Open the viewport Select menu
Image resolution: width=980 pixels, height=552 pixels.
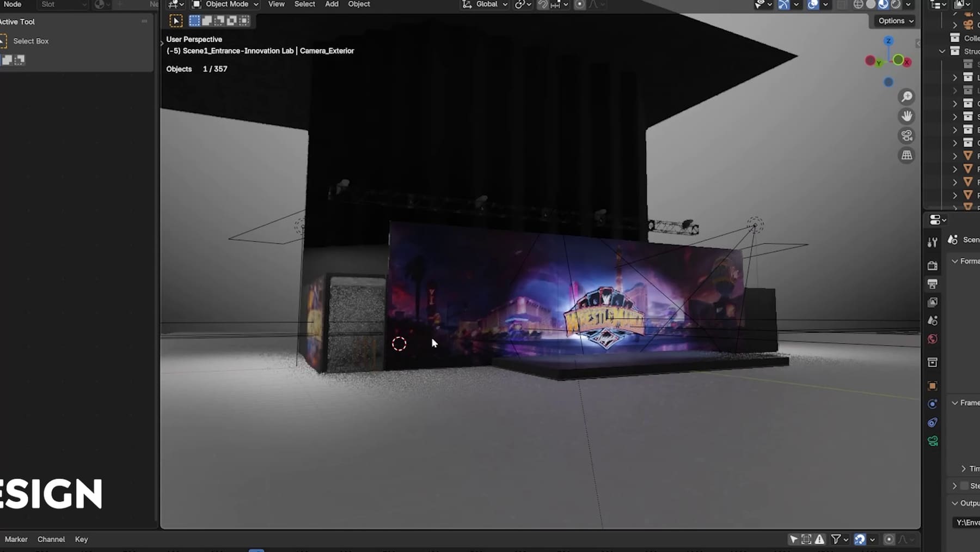pyautogui.click(x=304, y=4)
